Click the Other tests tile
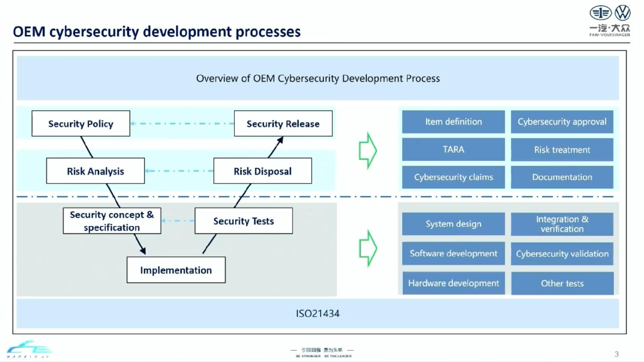Viewport: 644px width, 362px height. click(562, 283)
